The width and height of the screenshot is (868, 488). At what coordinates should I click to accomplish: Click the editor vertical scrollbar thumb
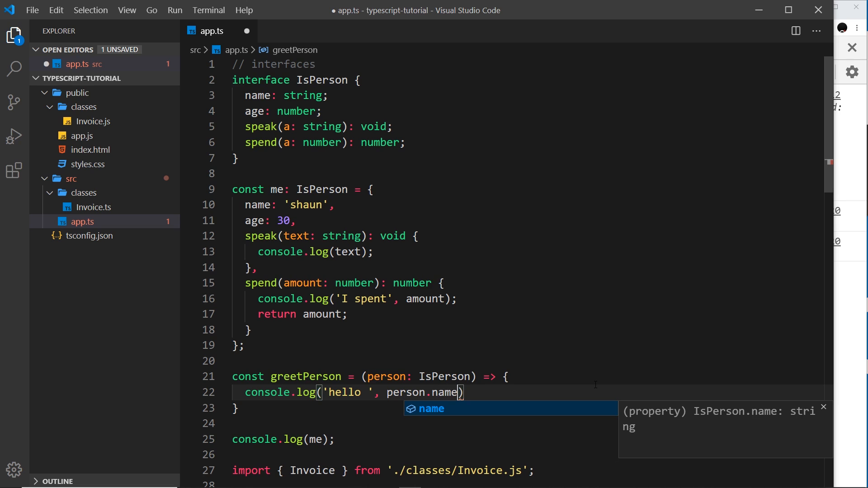pos(829,125)
